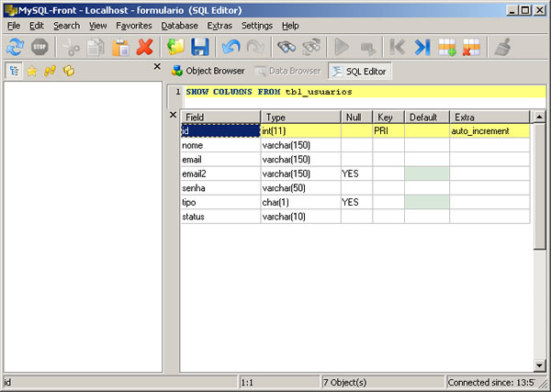
Task: Open the Help menu
Action: click(x=290, y=26)
